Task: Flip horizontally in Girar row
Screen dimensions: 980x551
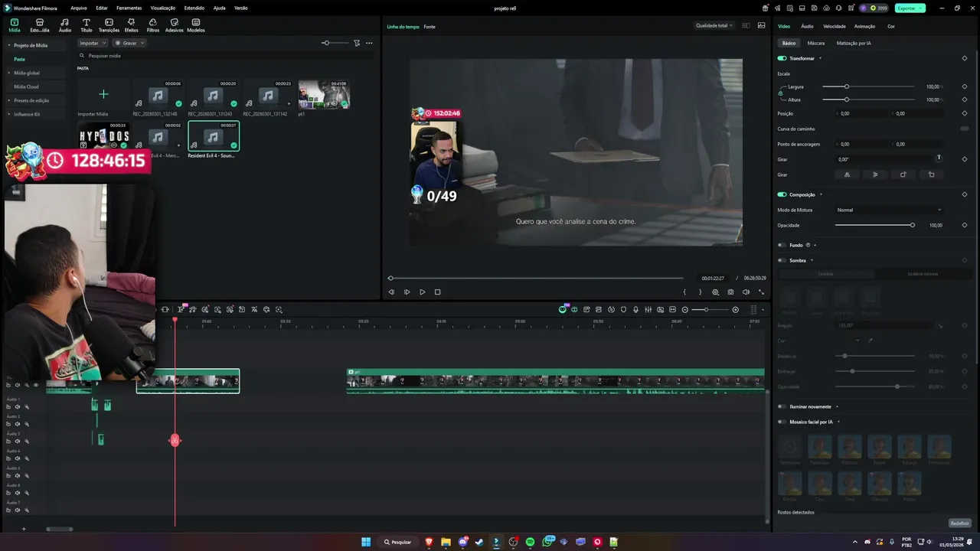Action: click(847, 174)
